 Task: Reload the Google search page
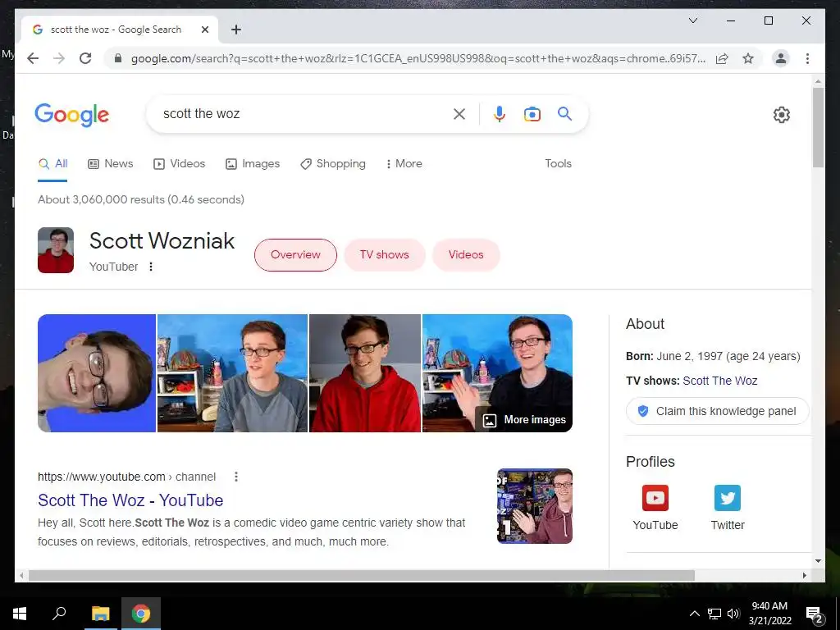pyautogui.click(x=85, y=58)
